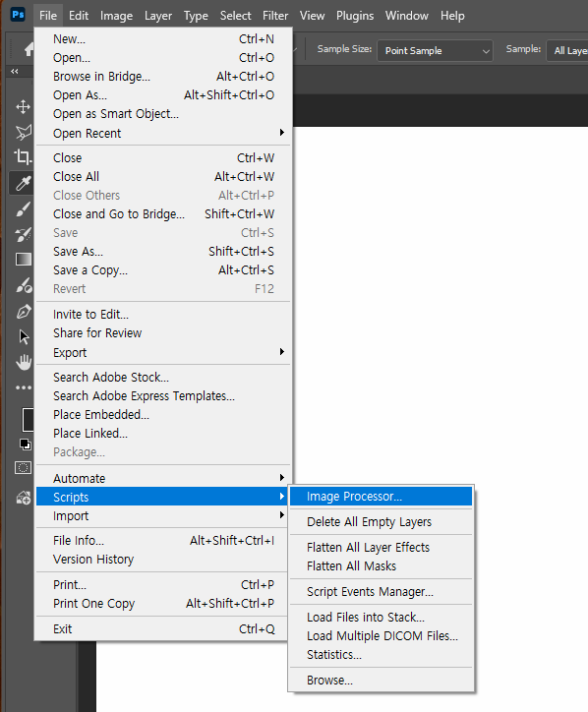The width and height of the screenshot is (588, 712).
Task: Toggle Quick Mask mode icon
Action: pyautogui.click(x=24, y=468)
